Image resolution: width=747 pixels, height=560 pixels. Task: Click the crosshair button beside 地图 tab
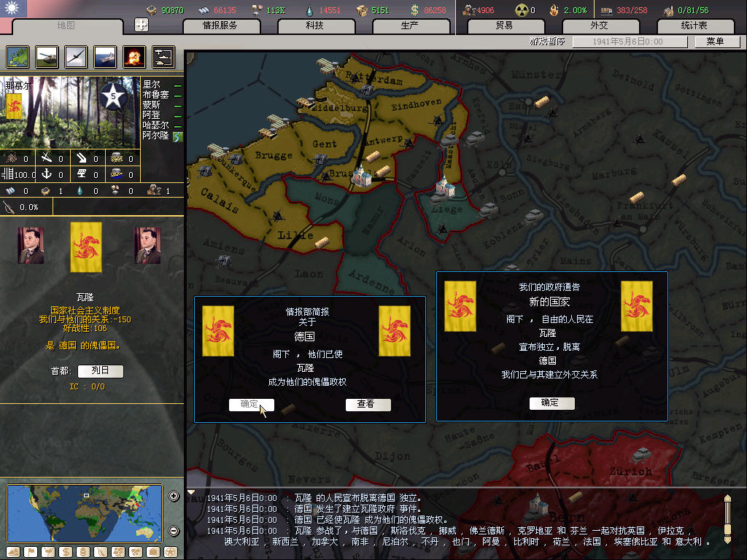pos(142,25)
